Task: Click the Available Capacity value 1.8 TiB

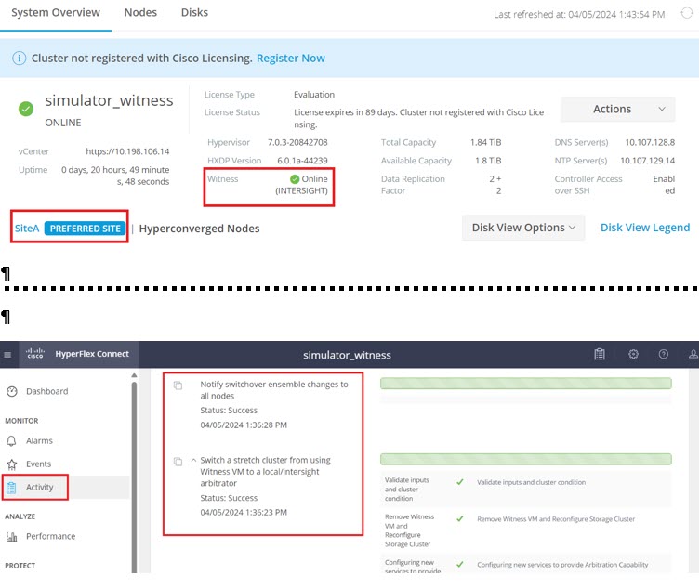Action: [x=488, y=161]
